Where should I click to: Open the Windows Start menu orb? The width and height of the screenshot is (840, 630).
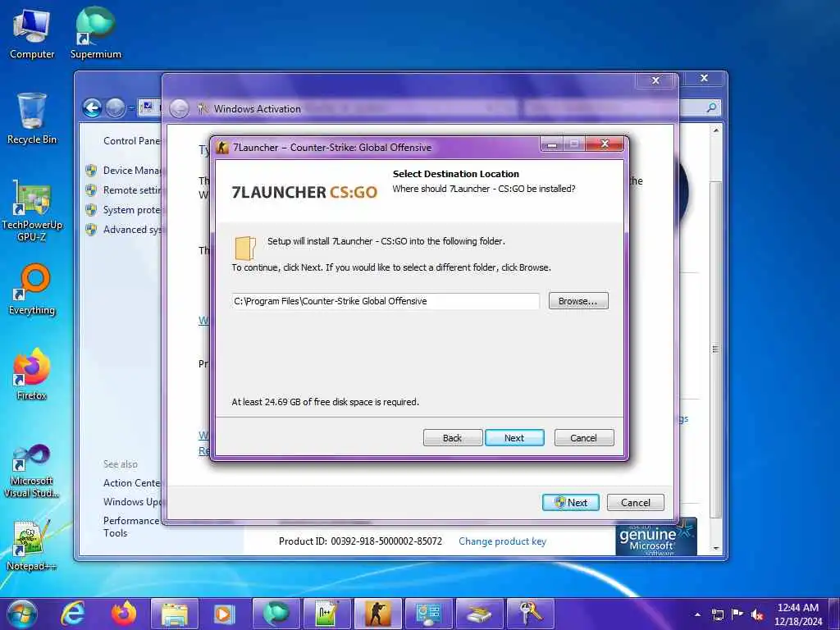click(x=21, y=614)
